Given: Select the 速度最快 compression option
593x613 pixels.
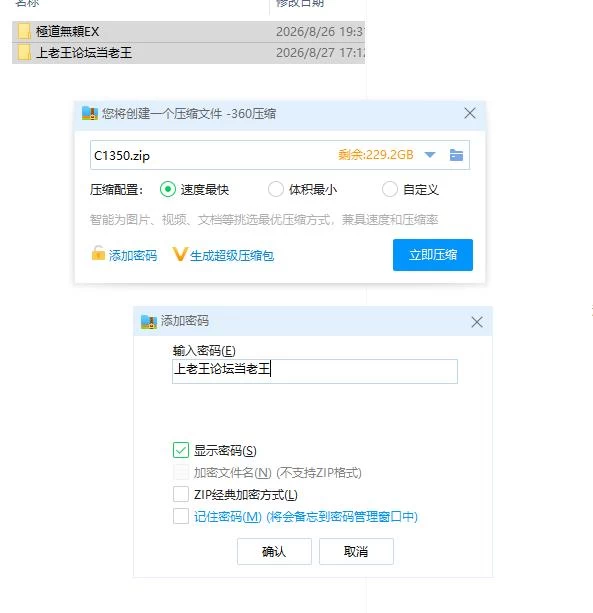Looking at the screenshot, I should coord(168,190).
